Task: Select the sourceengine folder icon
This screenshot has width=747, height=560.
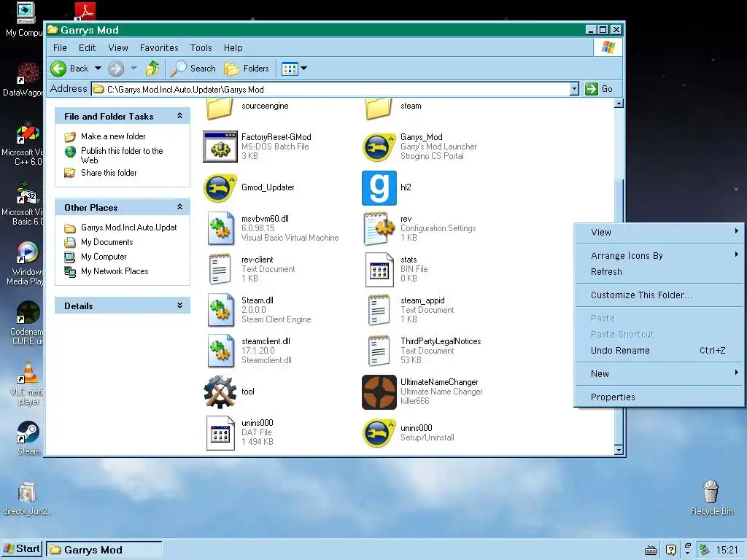Action: point(220,109)
